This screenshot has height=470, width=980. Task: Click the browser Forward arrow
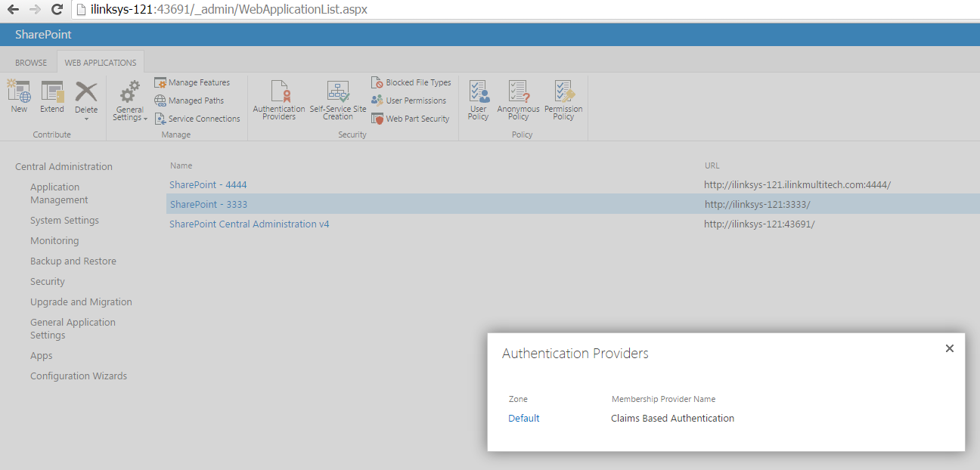35,11
